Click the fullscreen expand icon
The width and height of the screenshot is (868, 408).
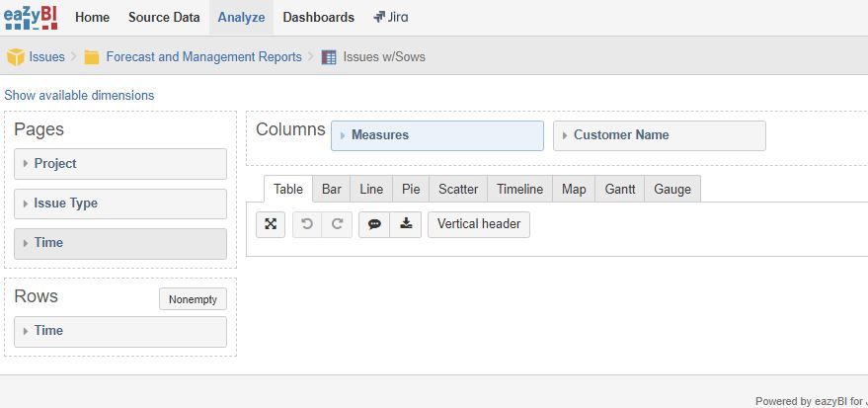[271, 224]
